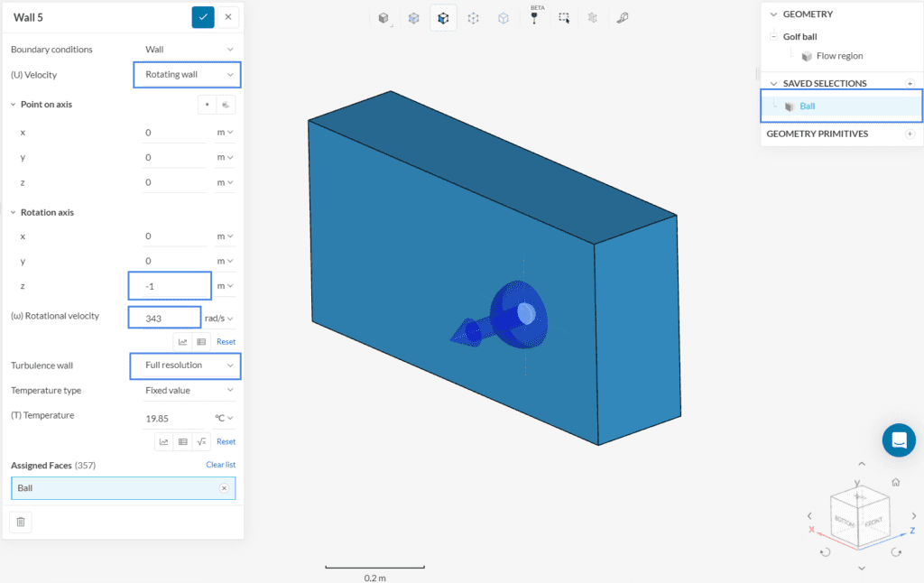Click the home icon near the orientation cube
Screen dimensions: 924x583
coord(895,483)
